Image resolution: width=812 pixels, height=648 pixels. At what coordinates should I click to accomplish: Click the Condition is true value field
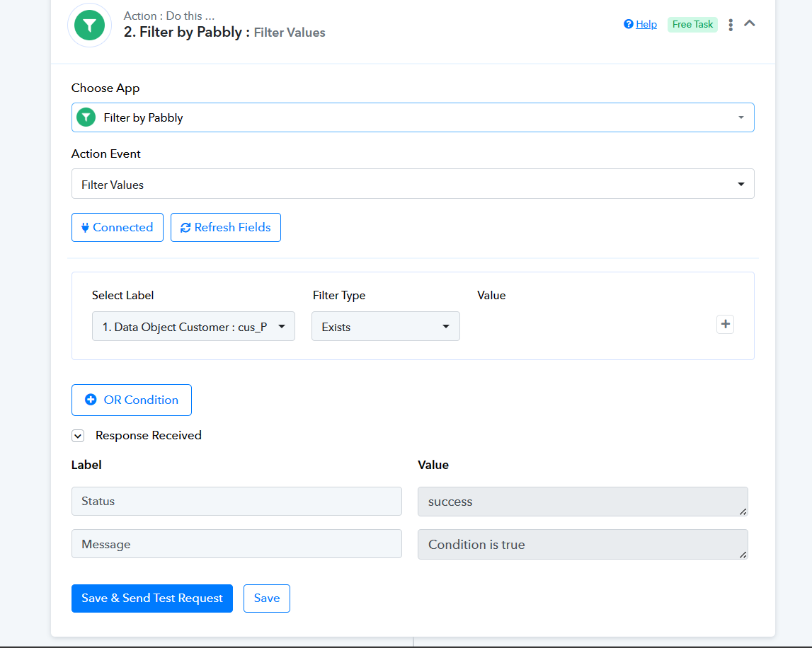[x=583, y=544]
